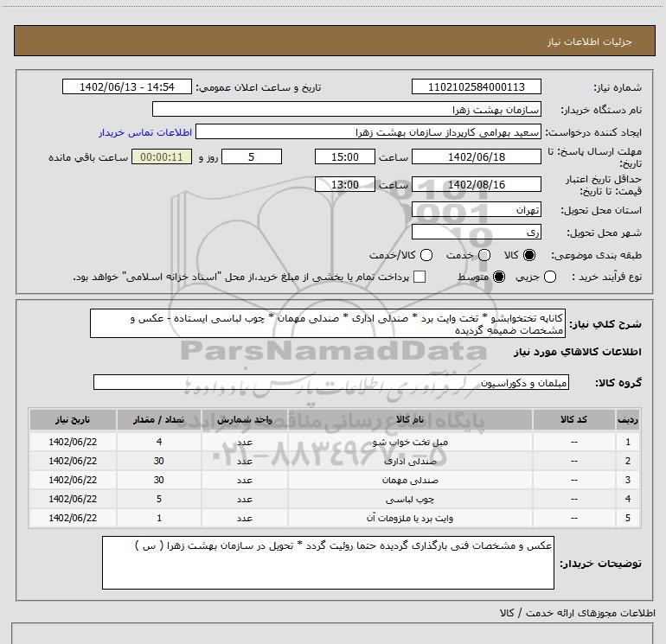666x644 pixels.
Task: Open the اطلاعات تماس خریدار link
Action: tap(145, 132)
